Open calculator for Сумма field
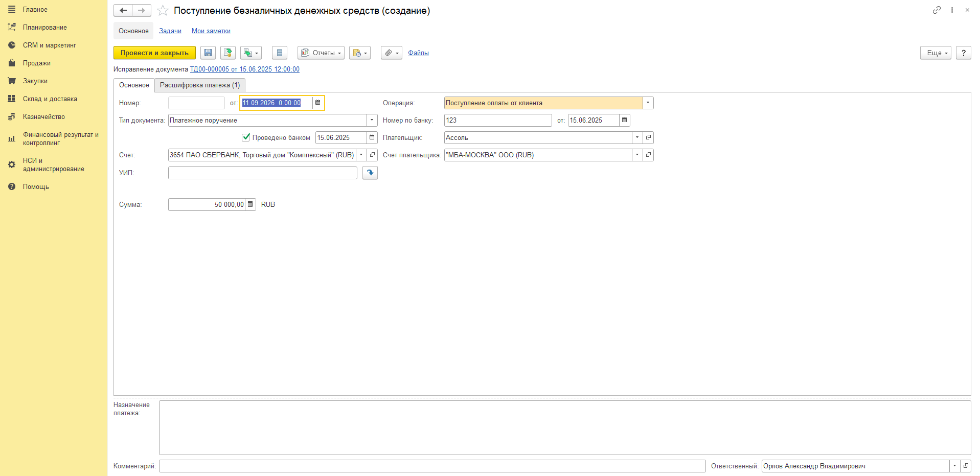Screen dimensions: 980x476 250,204
